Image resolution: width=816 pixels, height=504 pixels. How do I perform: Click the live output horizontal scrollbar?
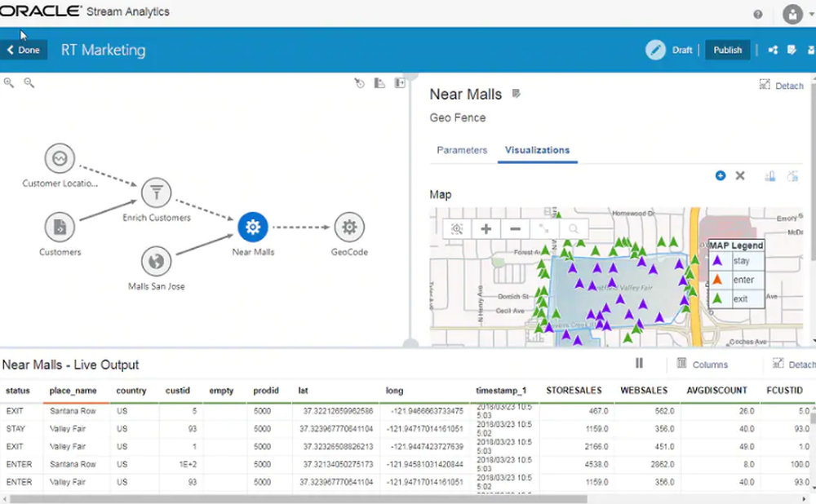[298, 499]
